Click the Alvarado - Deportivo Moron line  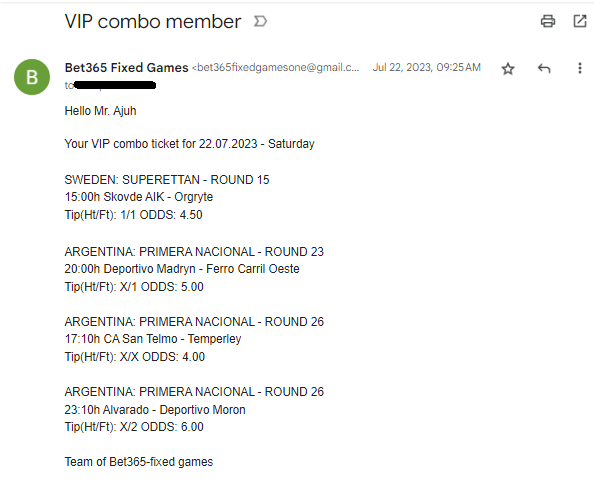tap(155, 410)
